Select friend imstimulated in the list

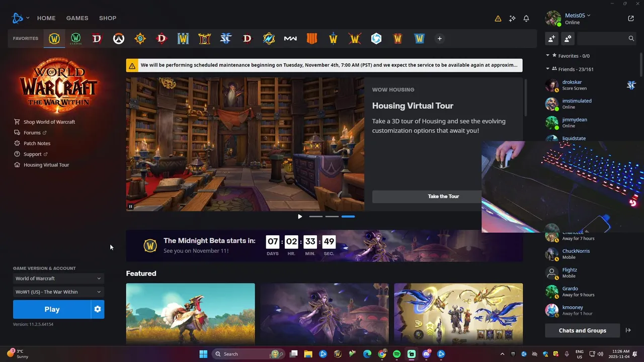[591, 104]
